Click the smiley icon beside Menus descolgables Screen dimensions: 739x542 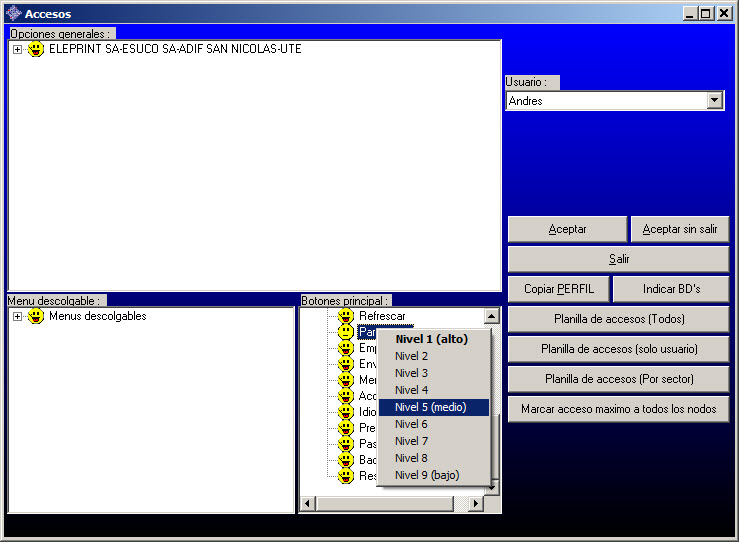coord(36,316)
